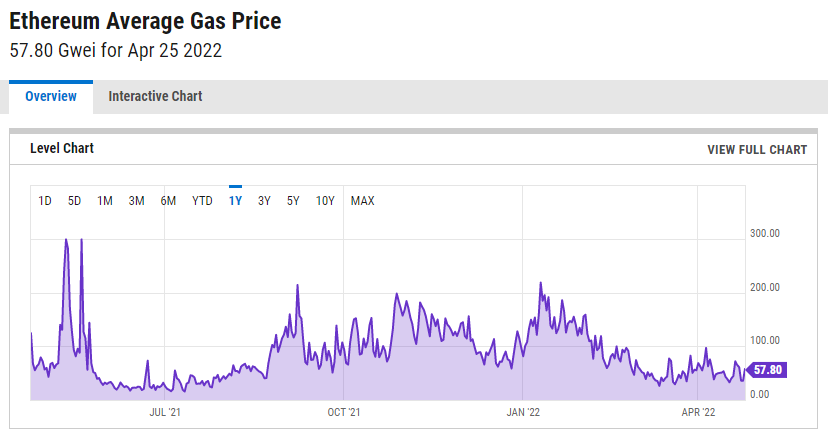Switch chart range to 3Y
The image size is (828, 433).
click(264, 201)
